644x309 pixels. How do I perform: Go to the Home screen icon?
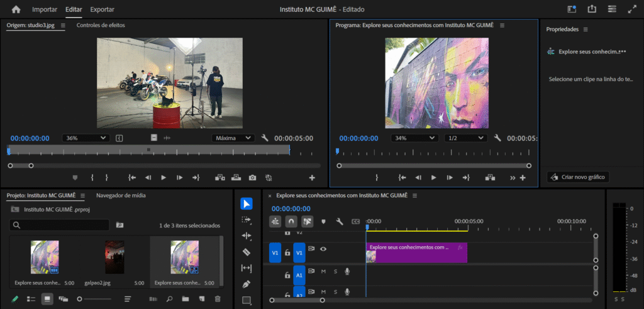(x=16, y=9)
